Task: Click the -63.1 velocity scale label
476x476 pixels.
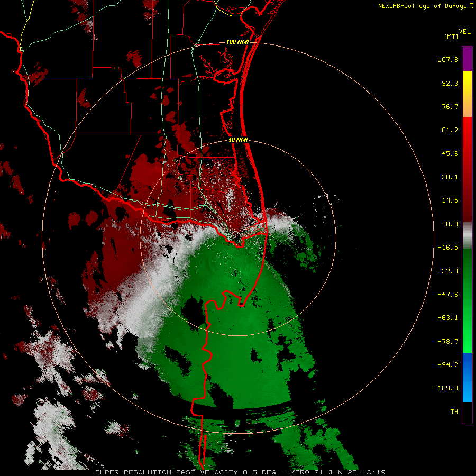Action: (x=448, y=318)
